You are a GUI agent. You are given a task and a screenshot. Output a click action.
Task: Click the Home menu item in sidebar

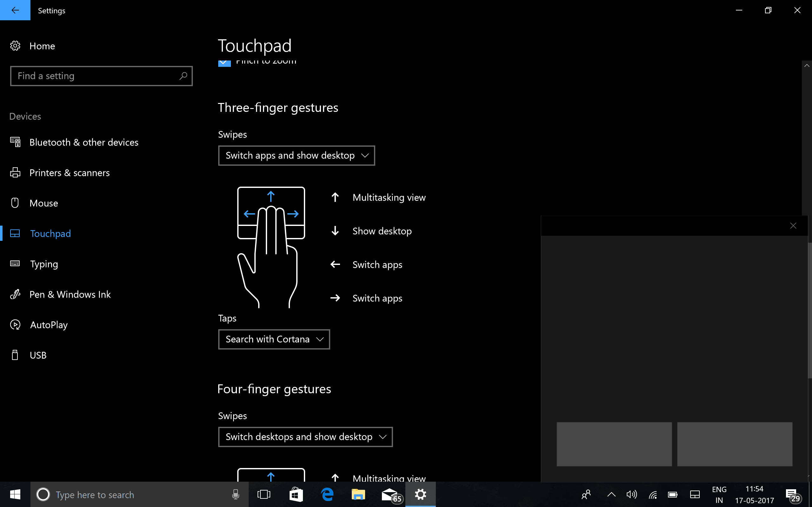42,46
